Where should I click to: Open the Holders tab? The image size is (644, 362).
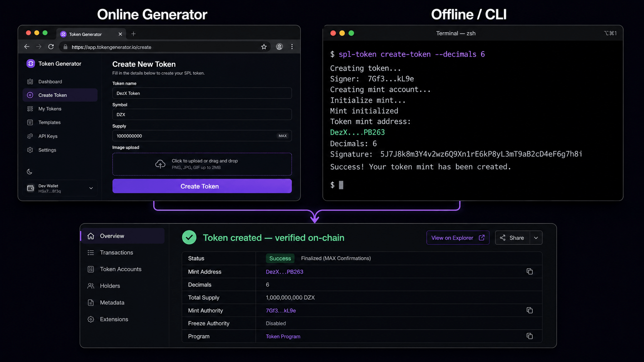(x=122, y=286)
